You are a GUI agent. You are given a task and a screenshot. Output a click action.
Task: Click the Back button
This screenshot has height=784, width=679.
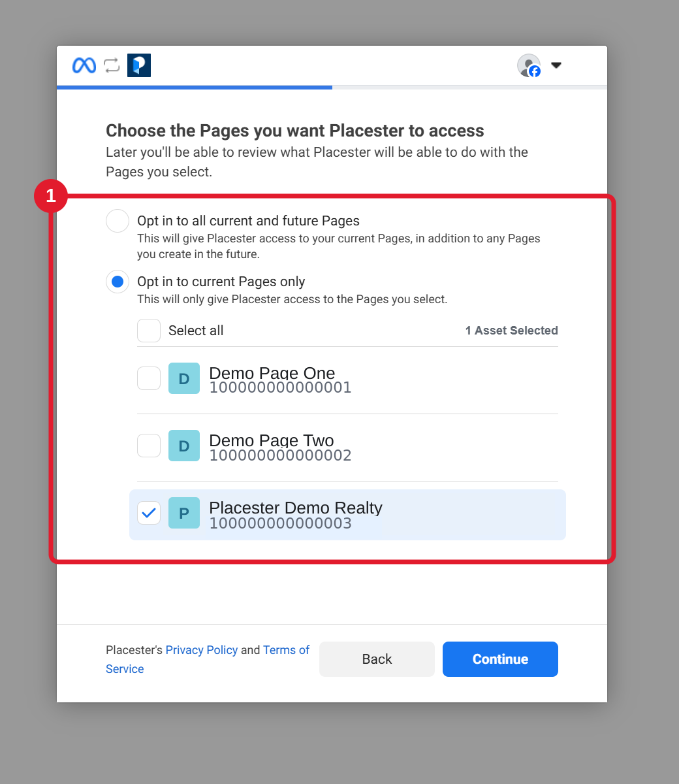[x=377, y=659]
